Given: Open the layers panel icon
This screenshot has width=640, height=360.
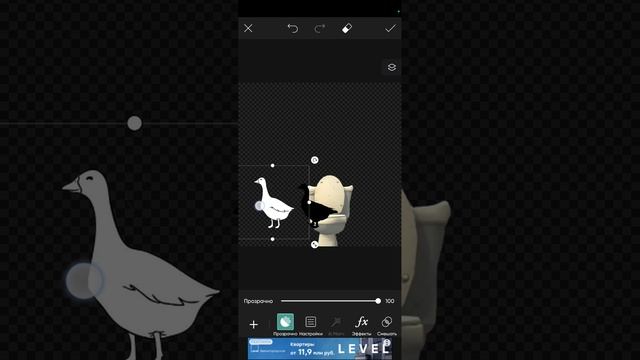Looking at the screenshot, I should tap(391, 67).
